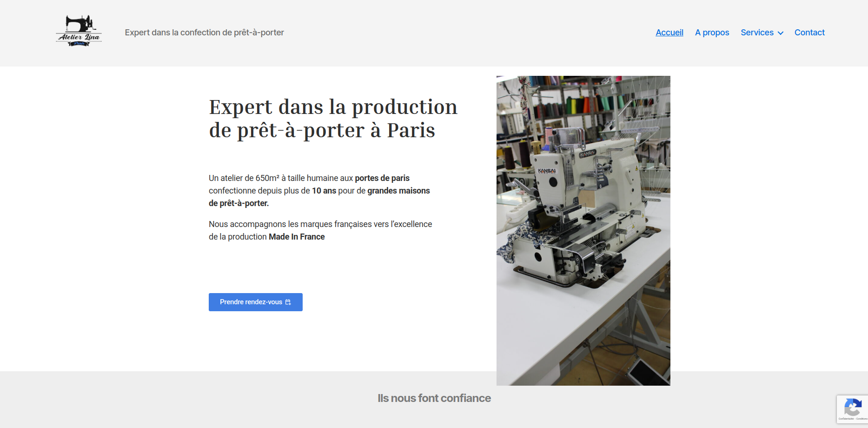Click the tagline 'Expert dans la confection de prêt-à-porter'

[204, 33]
